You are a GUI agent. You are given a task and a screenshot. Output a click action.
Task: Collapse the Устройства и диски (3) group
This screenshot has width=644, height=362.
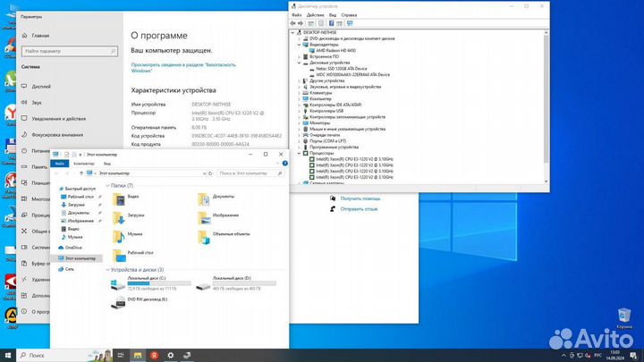(x=107, y=270)
